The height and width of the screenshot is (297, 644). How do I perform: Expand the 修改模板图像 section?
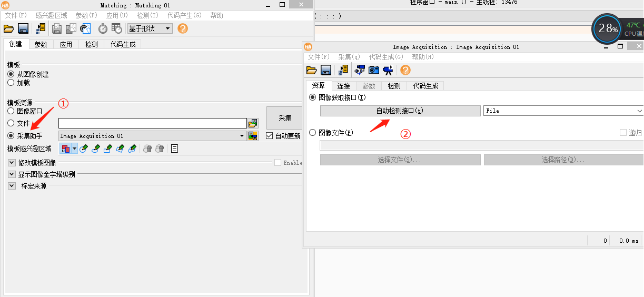click(x=12, y=163)
